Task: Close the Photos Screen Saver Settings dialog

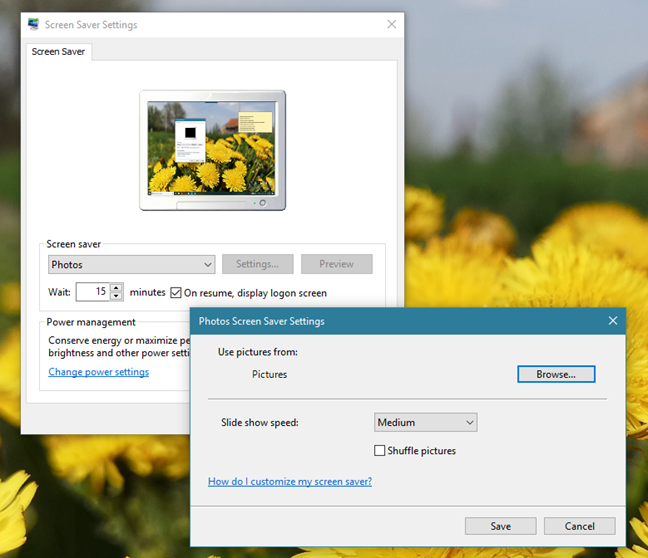Action: coord(612,321)
